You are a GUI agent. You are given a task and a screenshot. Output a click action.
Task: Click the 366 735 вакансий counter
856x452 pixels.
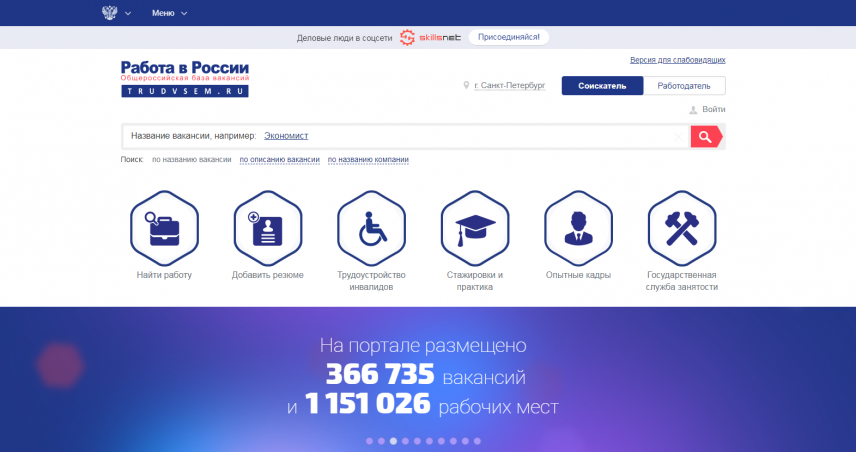(425, 376)
